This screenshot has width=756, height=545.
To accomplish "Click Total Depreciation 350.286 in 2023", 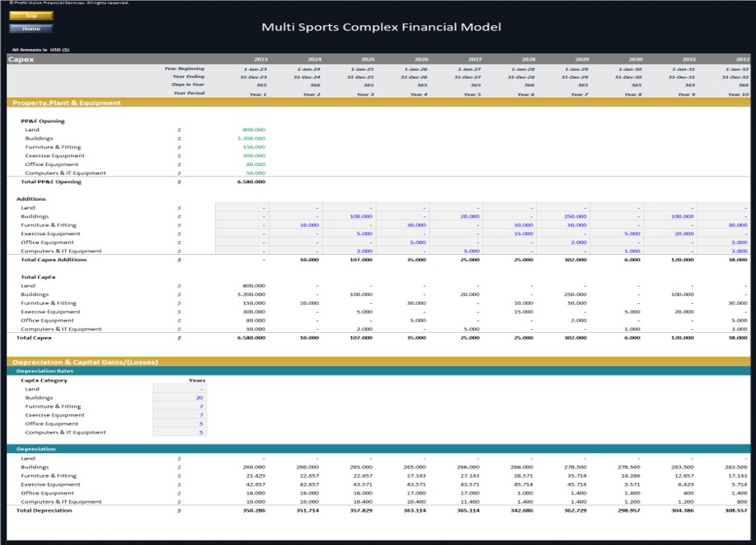I will (254, 511).
